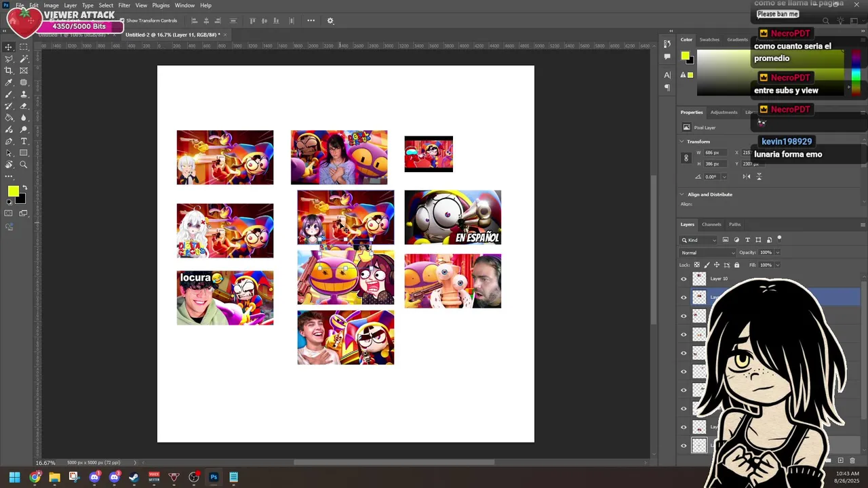Collapse the Transform section
868x488 pixels.
682,142
